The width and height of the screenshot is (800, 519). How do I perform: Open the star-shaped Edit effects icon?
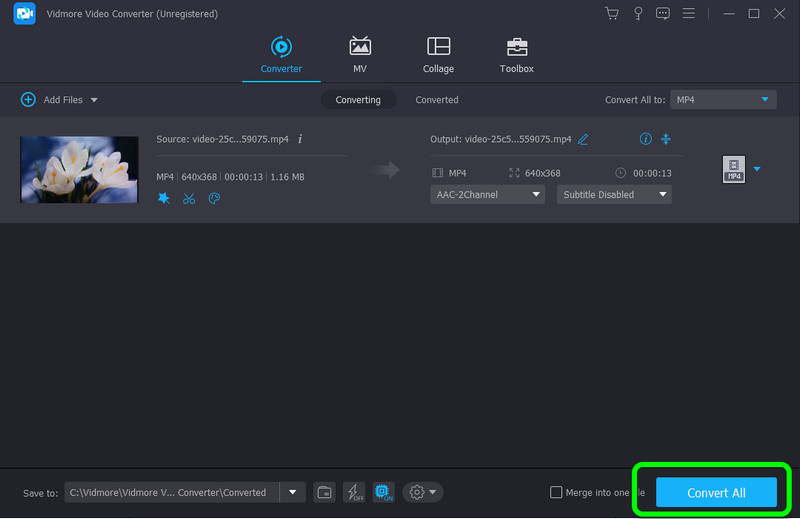click(x=164, y=198)
